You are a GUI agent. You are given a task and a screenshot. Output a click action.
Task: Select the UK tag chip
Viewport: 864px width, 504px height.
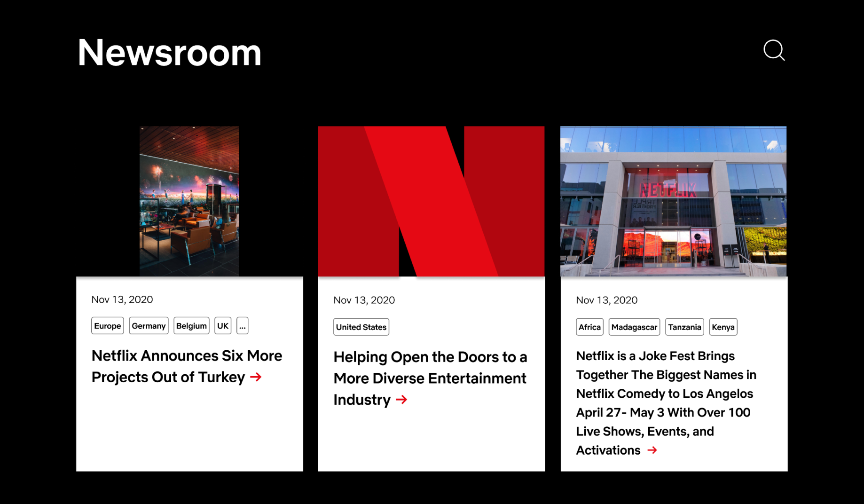[x=222, y=325]
